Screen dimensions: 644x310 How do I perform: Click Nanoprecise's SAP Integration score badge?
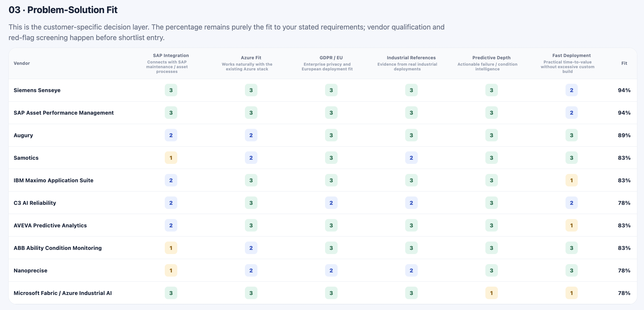click(x=171, y=270)
